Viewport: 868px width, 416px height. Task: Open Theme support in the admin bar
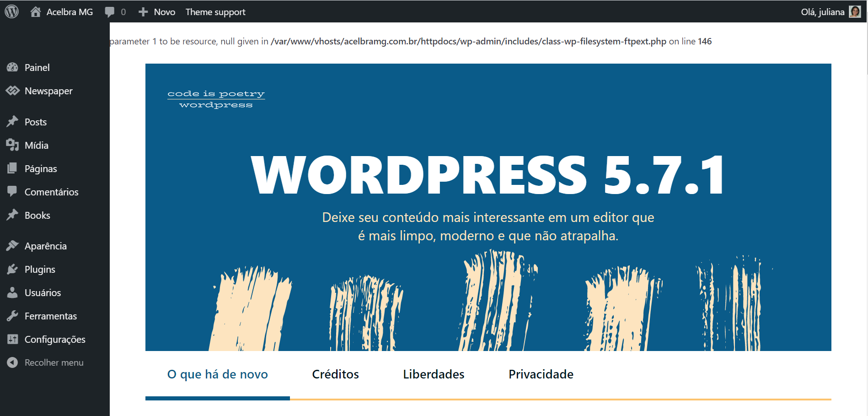(215, 12)
